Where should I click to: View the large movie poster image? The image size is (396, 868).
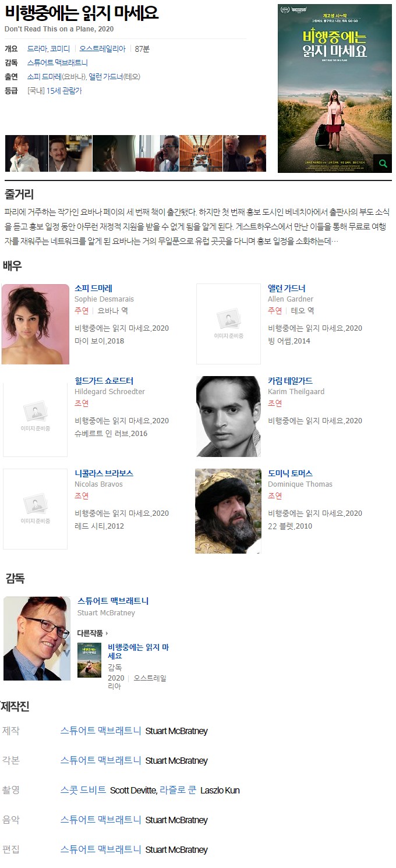(x=335, y=88)
